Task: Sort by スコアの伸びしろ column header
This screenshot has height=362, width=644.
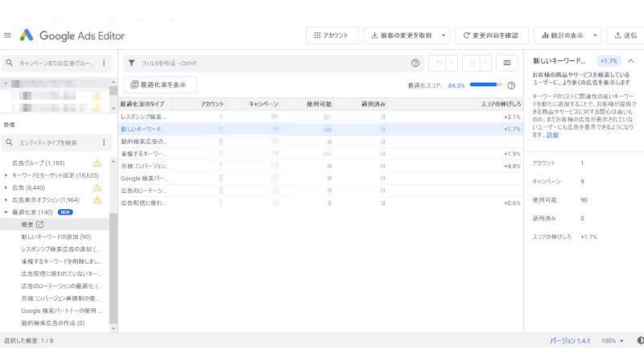Action: point(455,105)
